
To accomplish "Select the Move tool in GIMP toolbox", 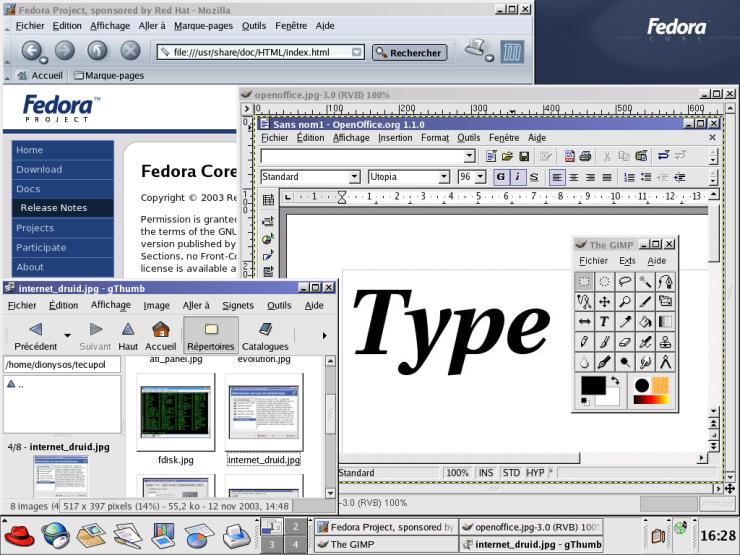I will (605, 302).
